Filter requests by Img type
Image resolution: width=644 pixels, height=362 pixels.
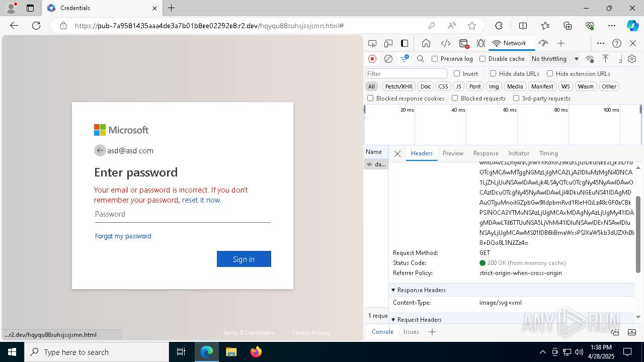pyautogui.click(x=494, y=86)
